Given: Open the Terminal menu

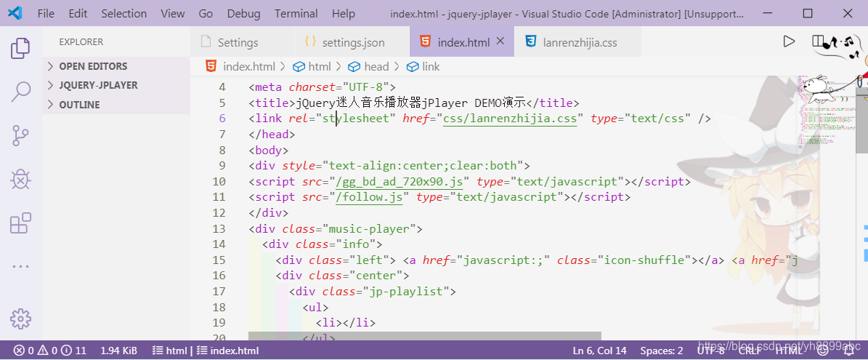Looking at the screenshot, I should pyautogui.click(x=296, y=13).
